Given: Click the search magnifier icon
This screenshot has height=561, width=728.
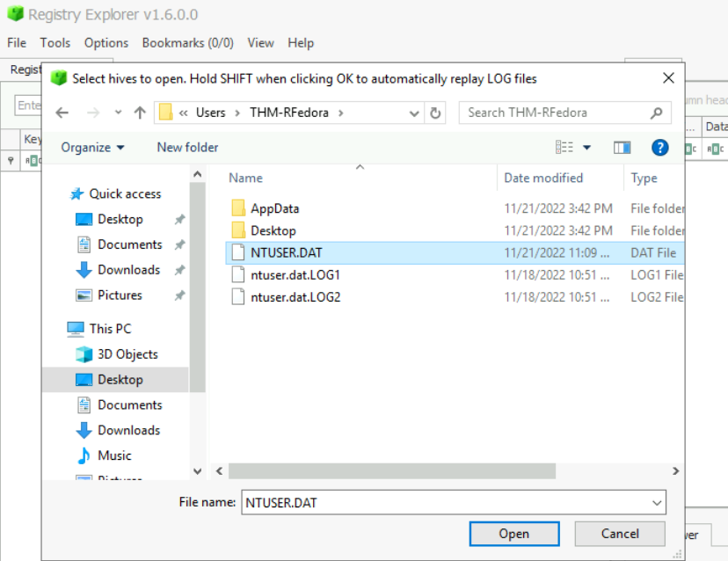Looking at the screenshot, I should coord(656,113).
